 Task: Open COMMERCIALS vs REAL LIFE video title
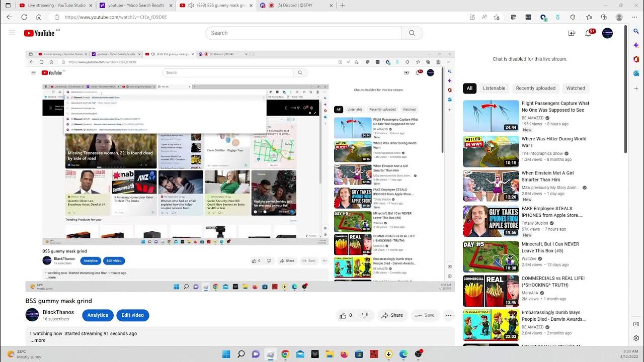click(x=553, y=282)
